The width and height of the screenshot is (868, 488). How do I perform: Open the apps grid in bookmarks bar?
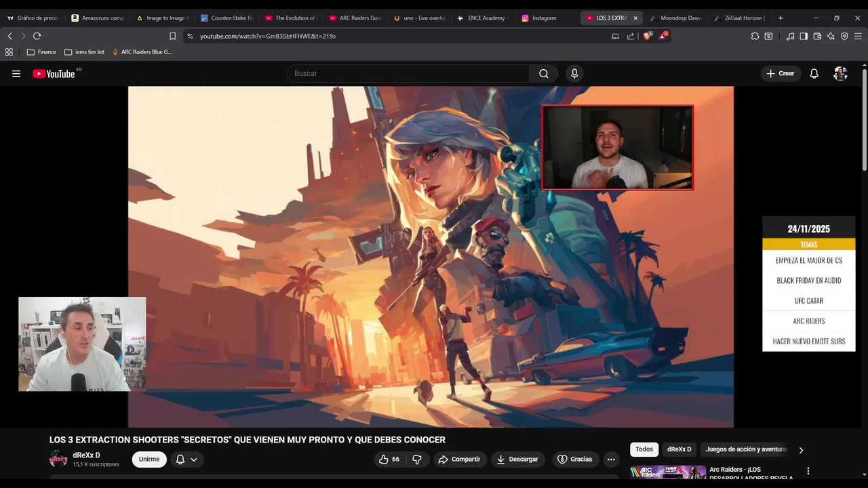click(9, 52)
